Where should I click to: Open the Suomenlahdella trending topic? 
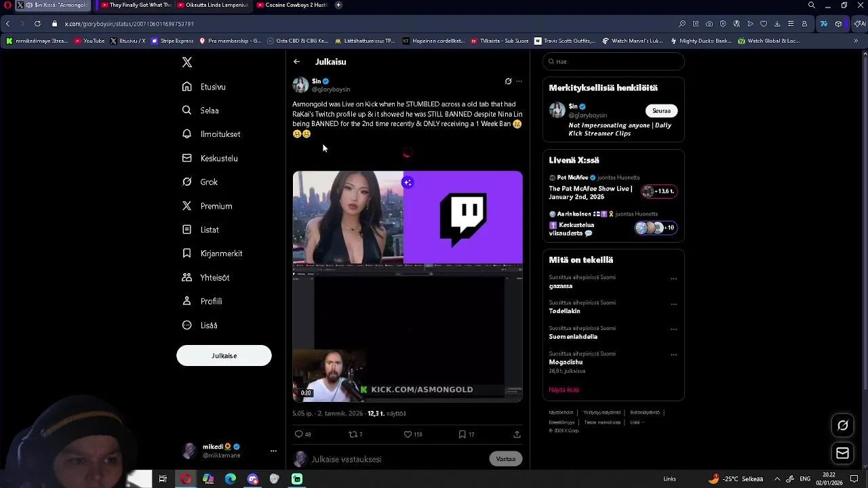(574, 337)
